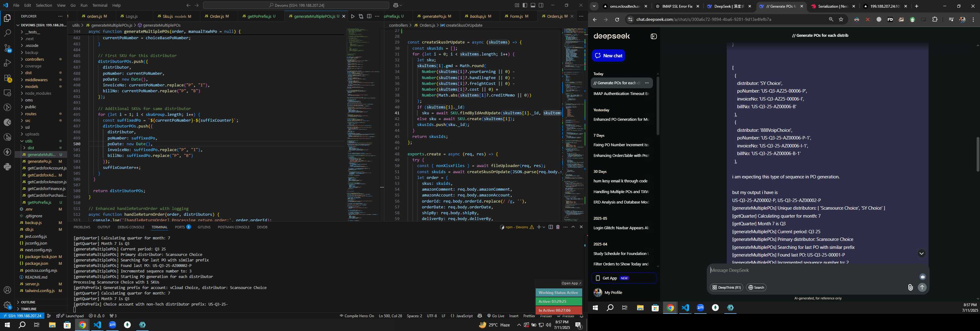The height and width of the screenshot is (331, 980).
Task: Click the Open App button
Action: [571, 283]
